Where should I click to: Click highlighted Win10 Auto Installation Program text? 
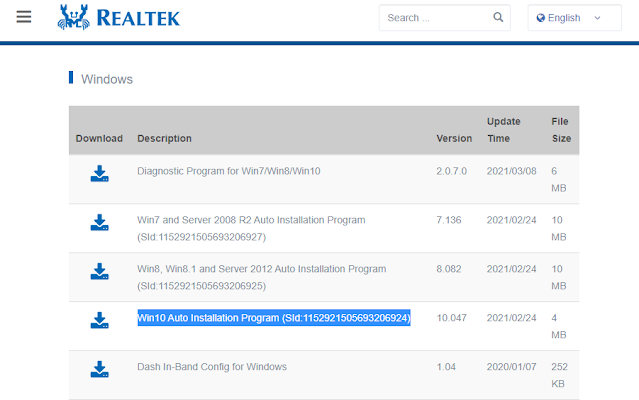click(x=274, y=318)
